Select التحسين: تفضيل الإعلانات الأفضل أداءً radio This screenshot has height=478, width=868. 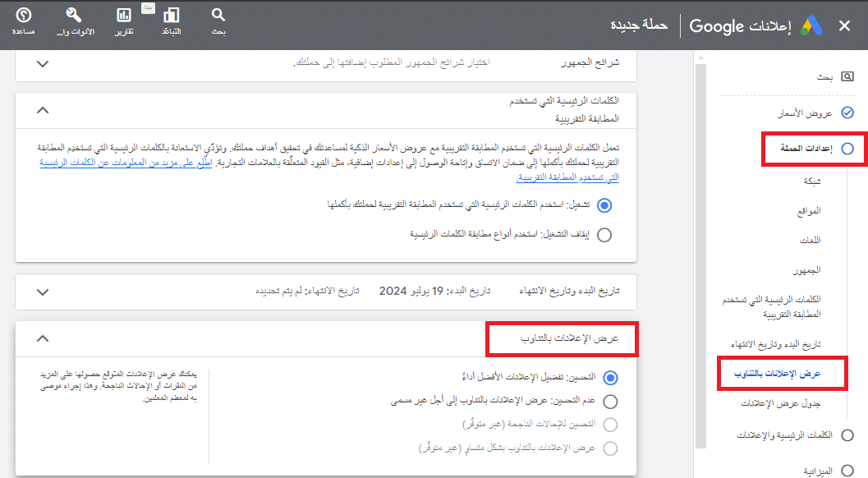click(610, 378)
